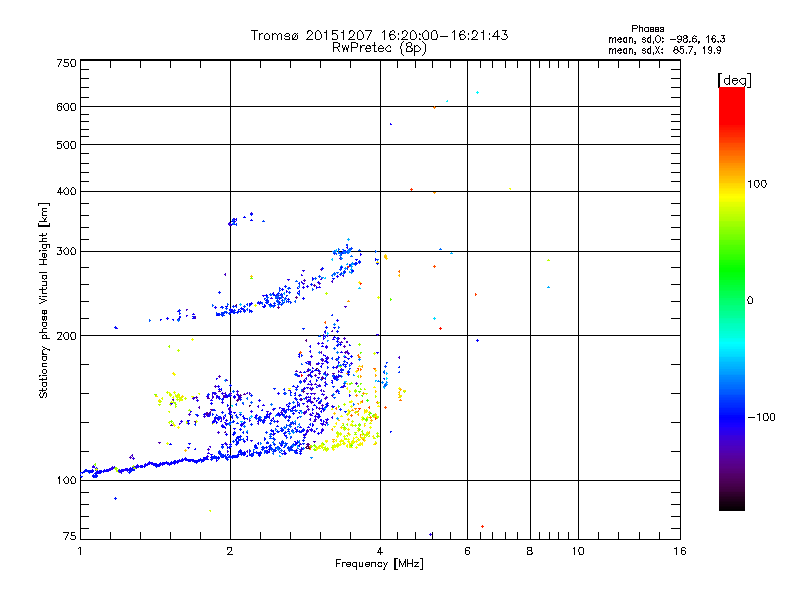This screenshot has width=800, height=600.
Task: Click the x-axis '2' tick label
Action: [x=230, y=551]
